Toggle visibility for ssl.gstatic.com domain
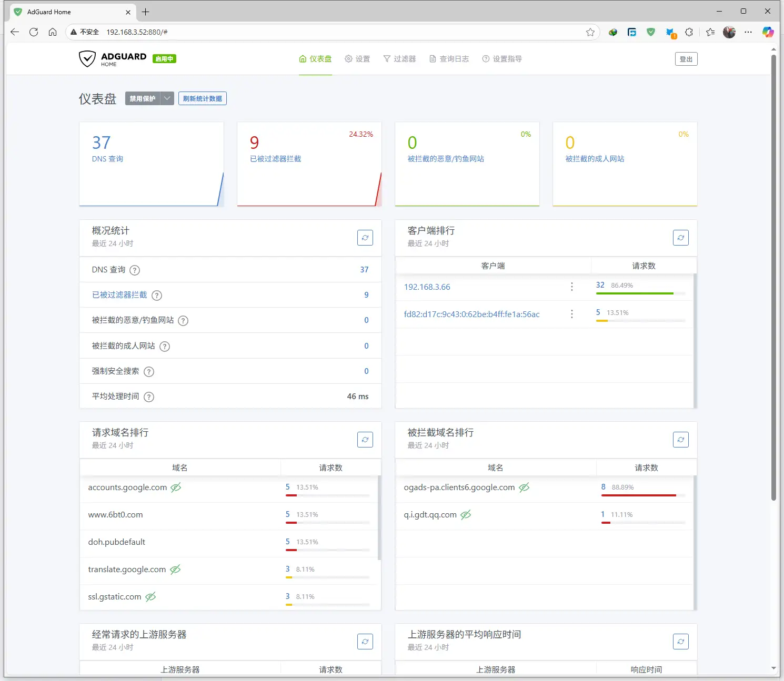Viewport: 784px width, 681px height. click(x=151, y=596)
